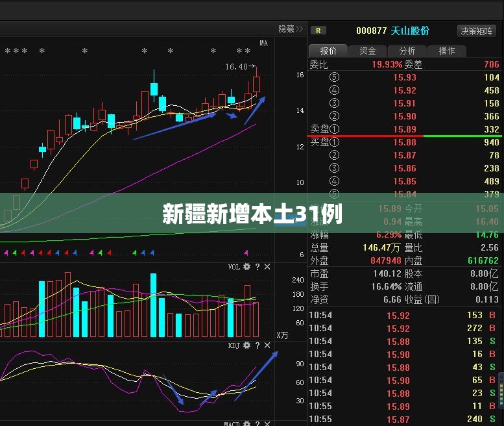The image size is (504, 426).
Task: Select buy level 2 price 15.87
Action: point(404,155)
